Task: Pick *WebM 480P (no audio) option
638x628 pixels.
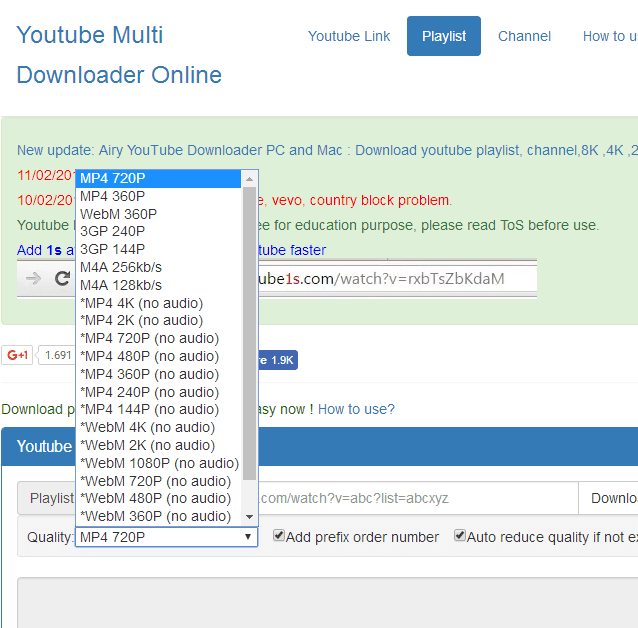Action: [x=158, y=499]
